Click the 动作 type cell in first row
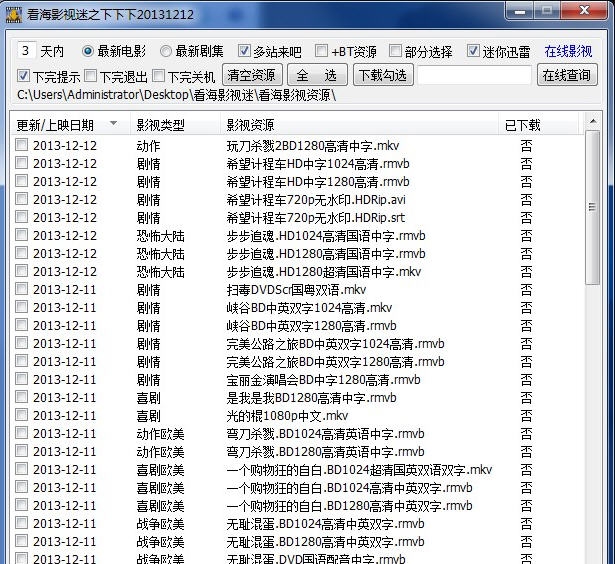615x564 pixels. tap(148, 146)
